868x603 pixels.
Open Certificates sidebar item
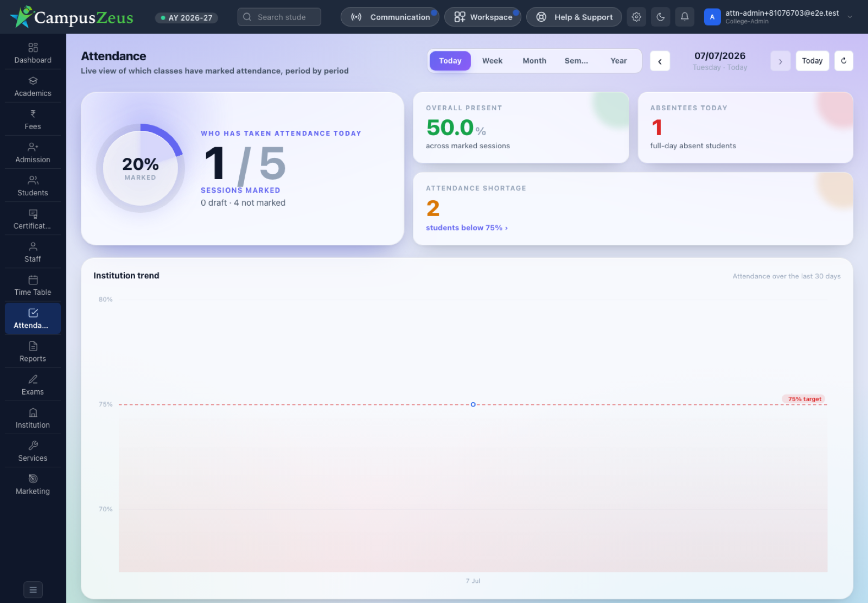tap(33, 219)
